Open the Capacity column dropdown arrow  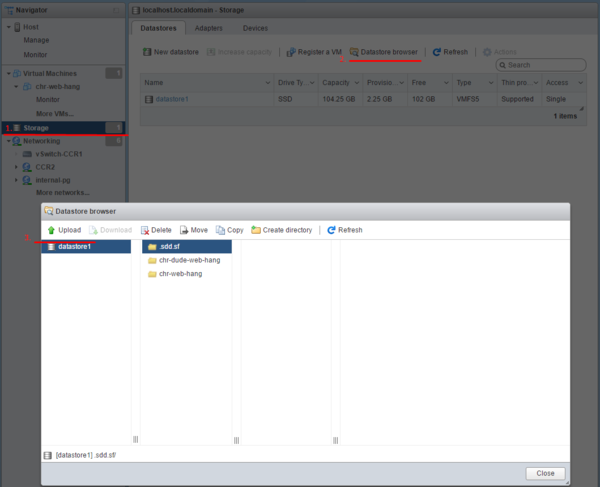pyautogui.click(x=357, y=83)
